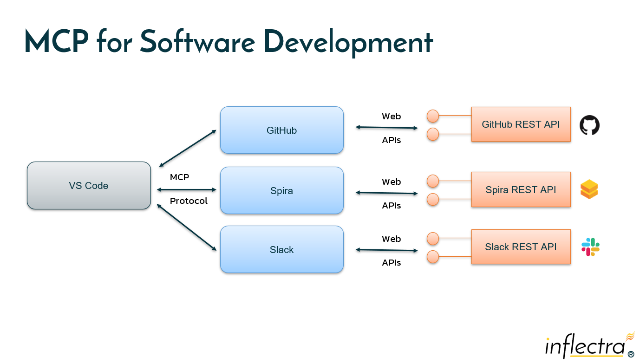The height and width of the screenshot is (364, 640).
Task: Click the Spira stacked-layers logo icon
Action: (589, 189)
